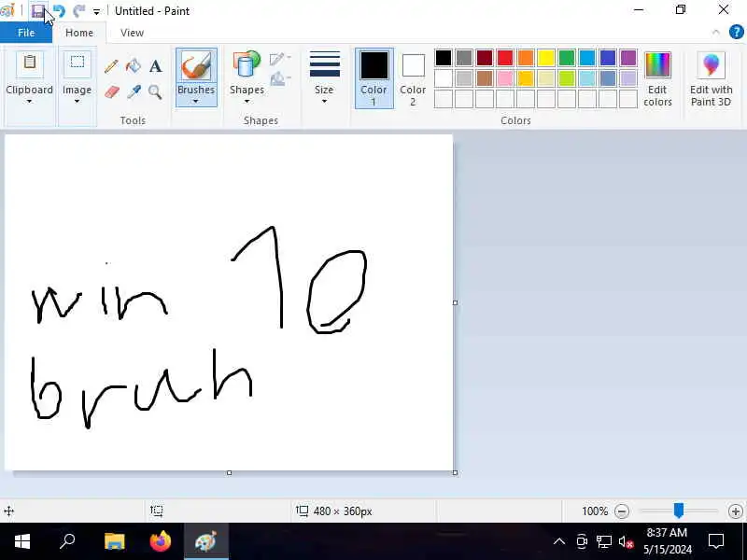747x560 pixels.
Task: Click the Select rectangle icon under Image
Action: point(77,63)
